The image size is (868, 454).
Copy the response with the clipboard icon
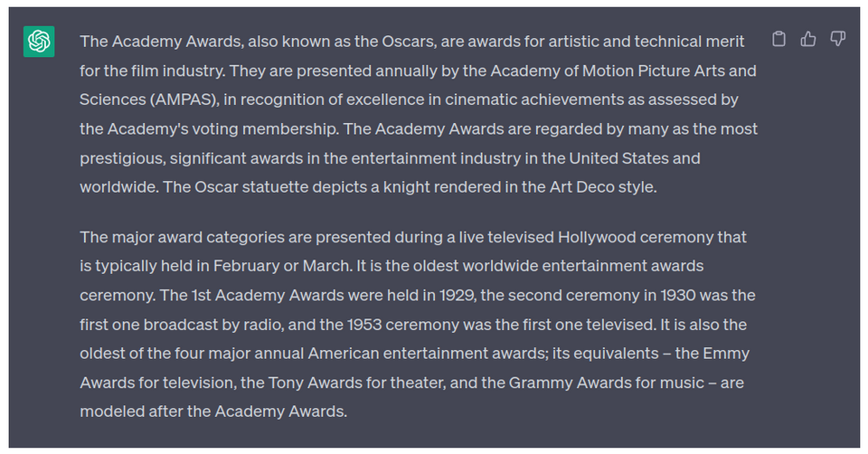778,39
